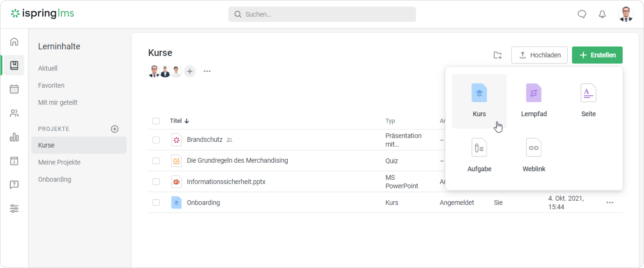The image size is (644, 268).
Task: Choose Weblink from the create menu
Action: (x=534, y=155)
